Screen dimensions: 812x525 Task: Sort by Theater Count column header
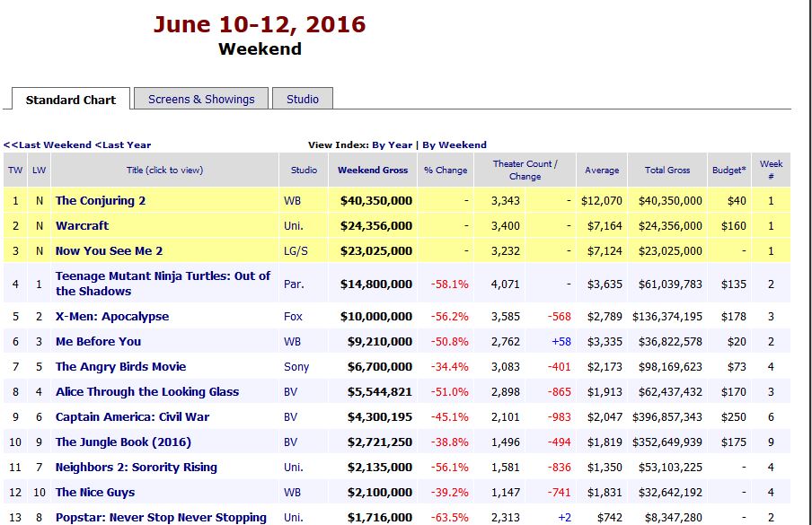[x=525, y=171]
